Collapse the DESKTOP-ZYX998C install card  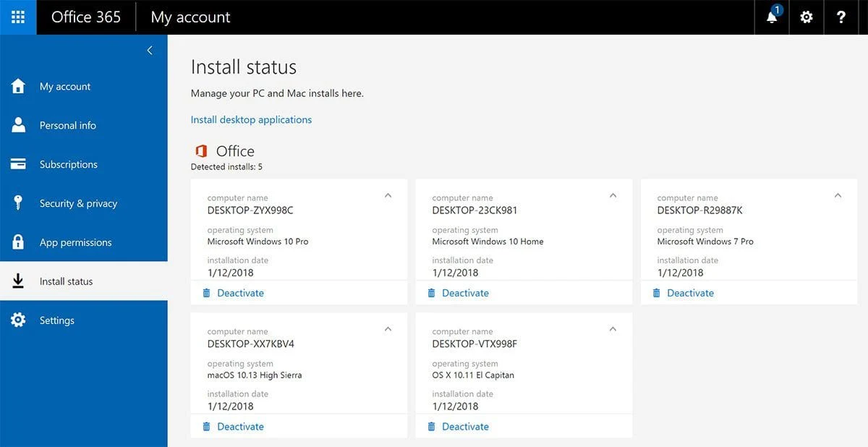(388, 195)
